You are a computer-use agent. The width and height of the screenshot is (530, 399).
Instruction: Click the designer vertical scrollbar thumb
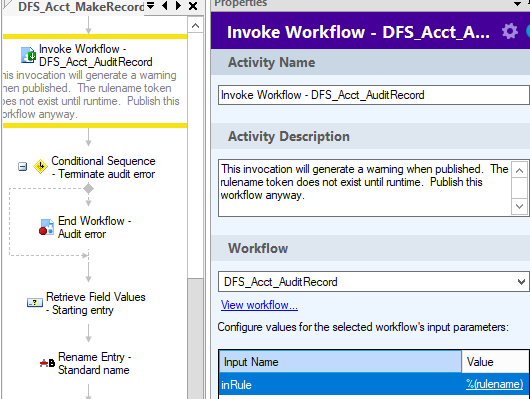(x=195, y=338)
